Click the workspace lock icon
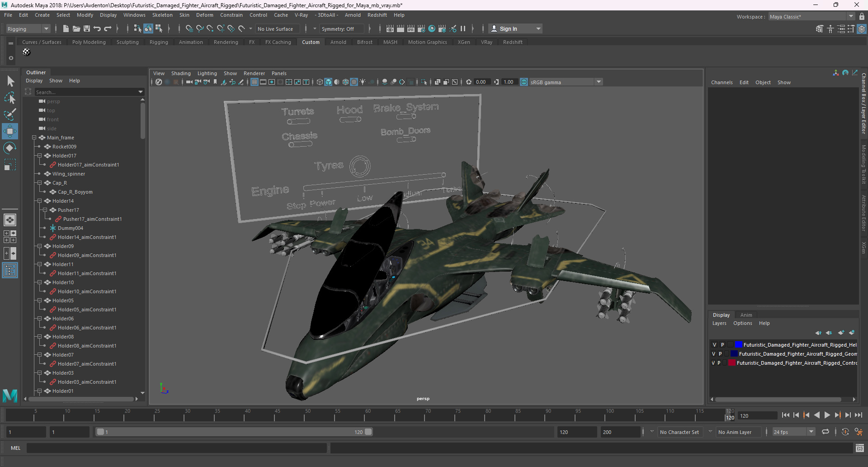The image size is (868, 467). pyautogui.click(x=862, y=16)
